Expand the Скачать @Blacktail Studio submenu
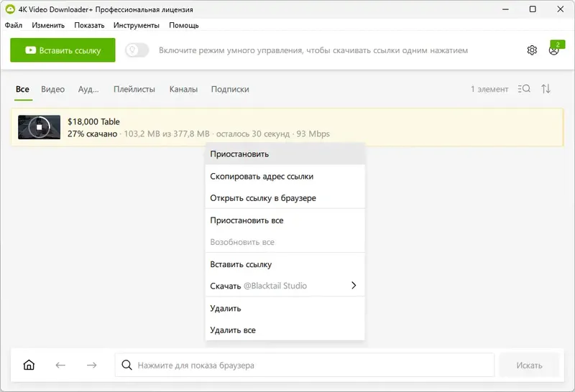The height and width of the screenshot is (392, 575). (284, 286)
